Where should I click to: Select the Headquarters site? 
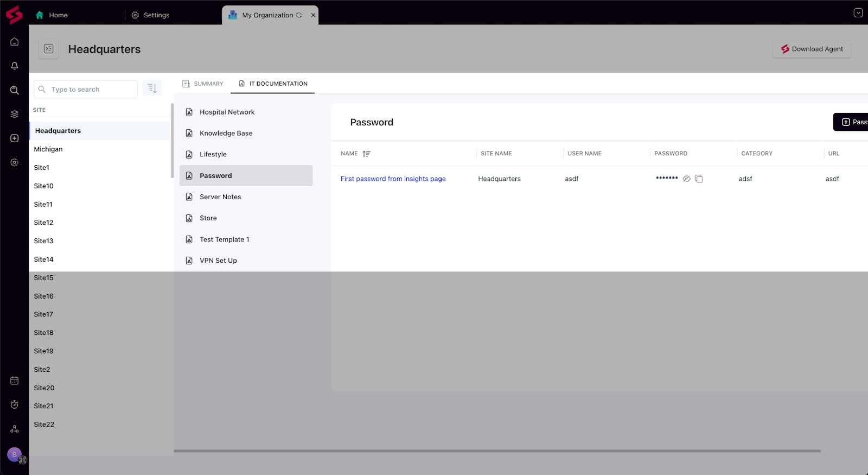coord(100,131)
